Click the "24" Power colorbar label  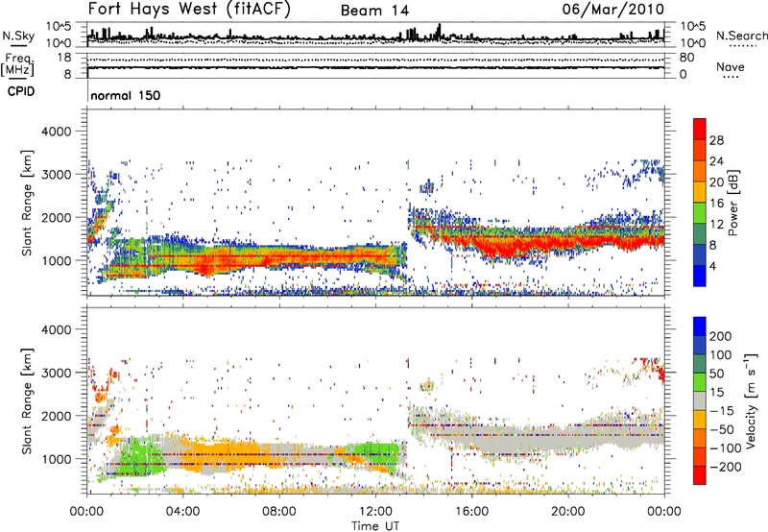(716, 161)
